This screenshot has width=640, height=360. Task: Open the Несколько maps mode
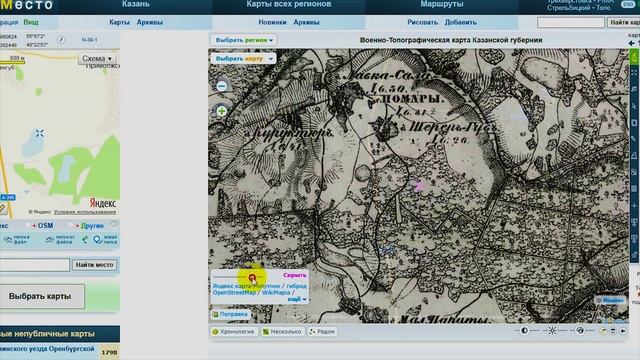point(282,331)
